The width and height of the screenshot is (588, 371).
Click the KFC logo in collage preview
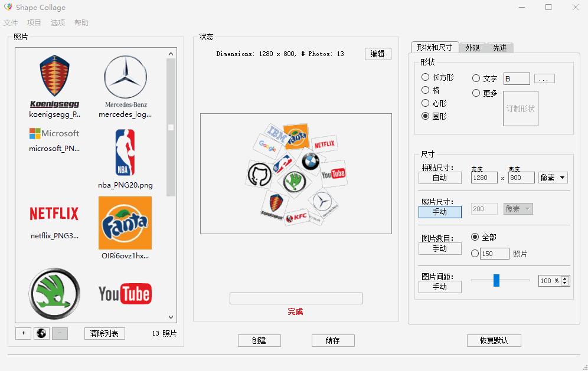click(x=296, y=218)
